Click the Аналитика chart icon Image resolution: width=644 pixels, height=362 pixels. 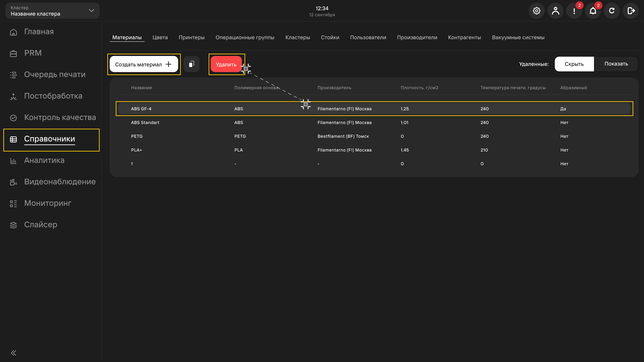point(13,161)
